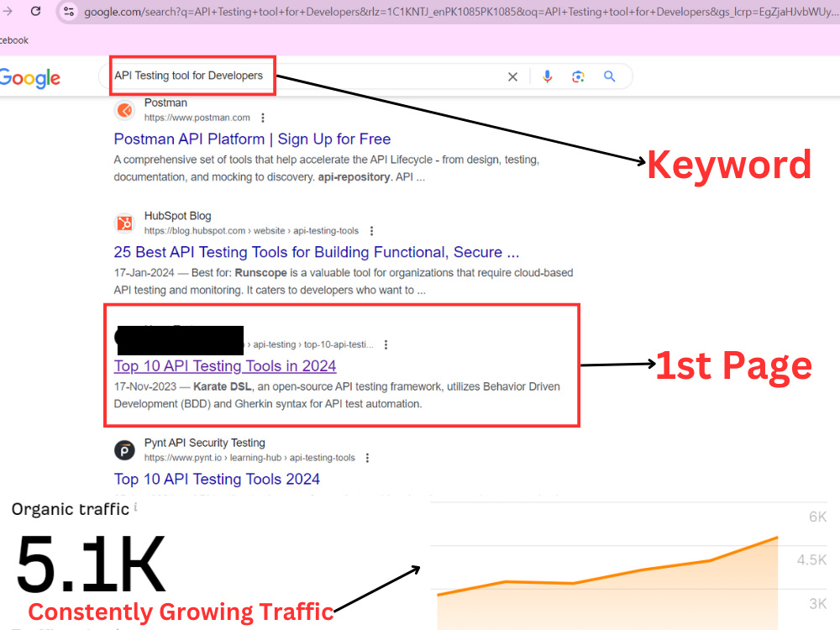Click the Organic traffic info icon
840x630 pixels.
135,507
